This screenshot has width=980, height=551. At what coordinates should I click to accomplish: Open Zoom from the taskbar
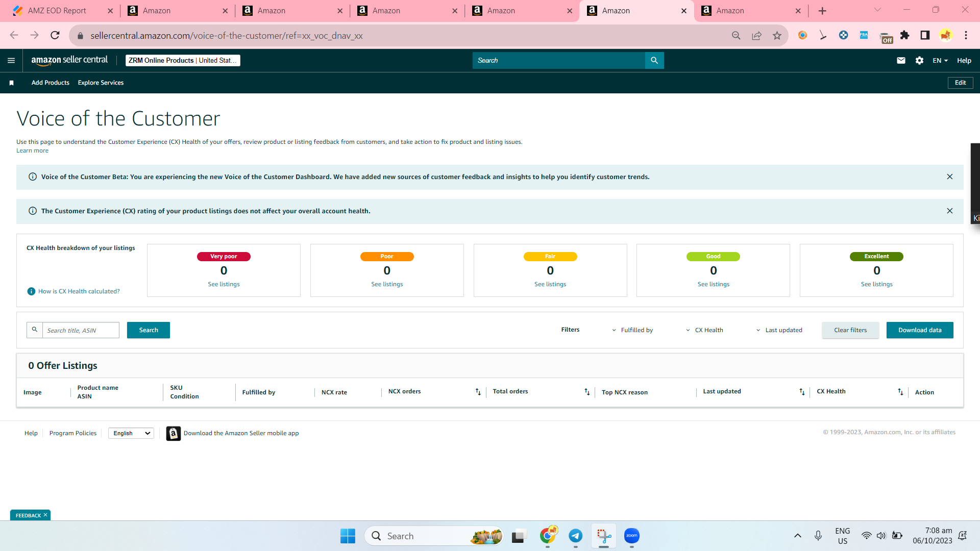[631, 536]
